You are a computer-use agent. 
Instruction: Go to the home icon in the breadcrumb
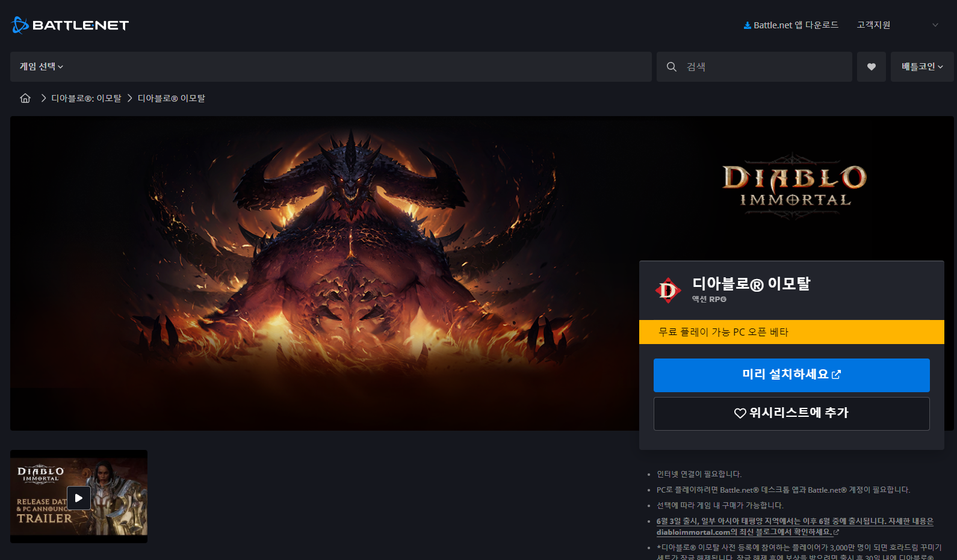pyautogui.click(x=25, y=98)
